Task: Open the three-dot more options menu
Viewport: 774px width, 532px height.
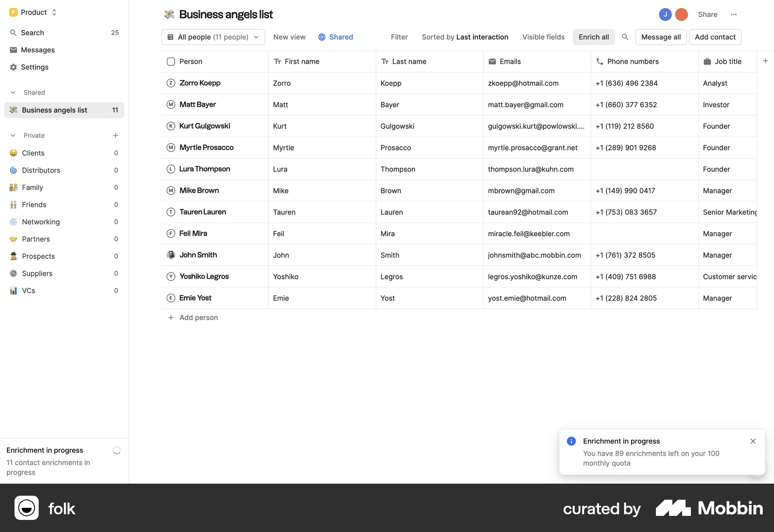Action: coord(734,15)
